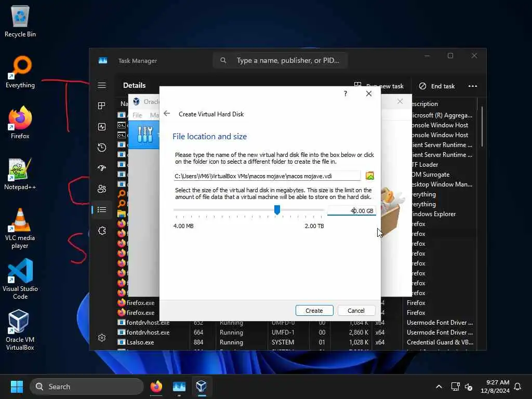Switch to VirtualBox from the taskbar
The width and height of the screenshot is (532, 399).
pos(202,387)
